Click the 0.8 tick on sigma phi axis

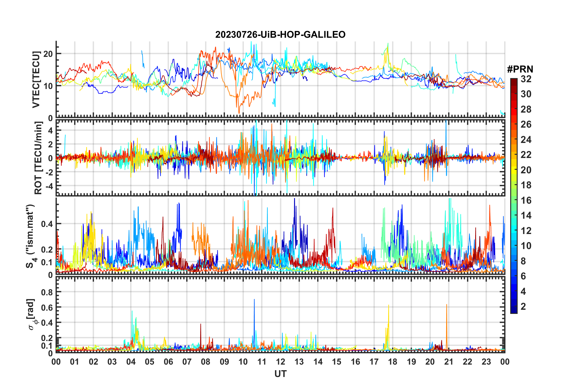[x=47, y=292]
